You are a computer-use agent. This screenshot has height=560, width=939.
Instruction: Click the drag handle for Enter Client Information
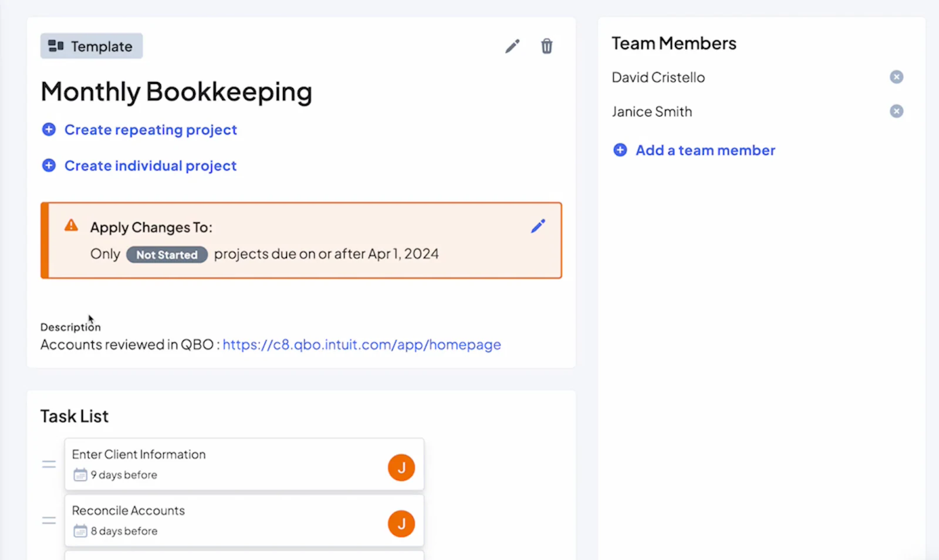point(49,464)
